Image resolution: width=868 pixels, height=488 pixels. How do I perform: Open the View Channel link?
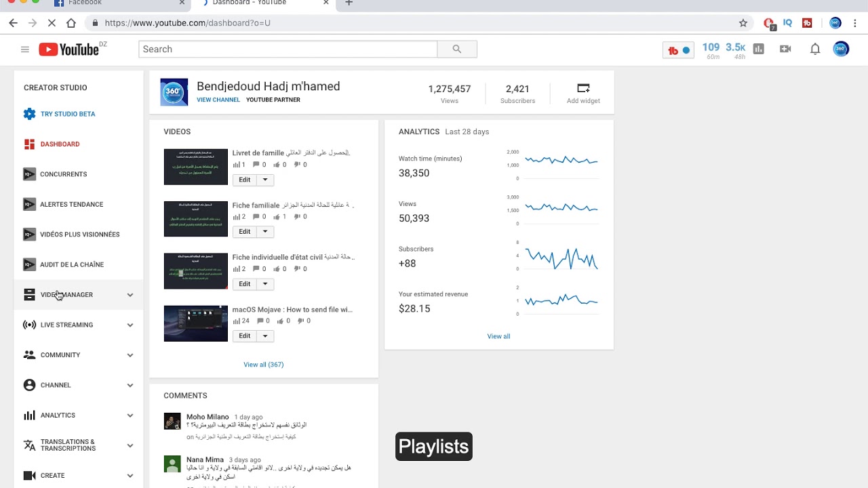pos(218,100)
